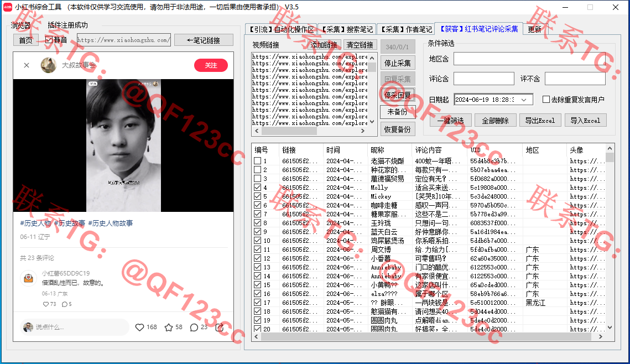Click the 说点什么 comment box
Viewport: 630px width, 364px height.
click(75, 327)
